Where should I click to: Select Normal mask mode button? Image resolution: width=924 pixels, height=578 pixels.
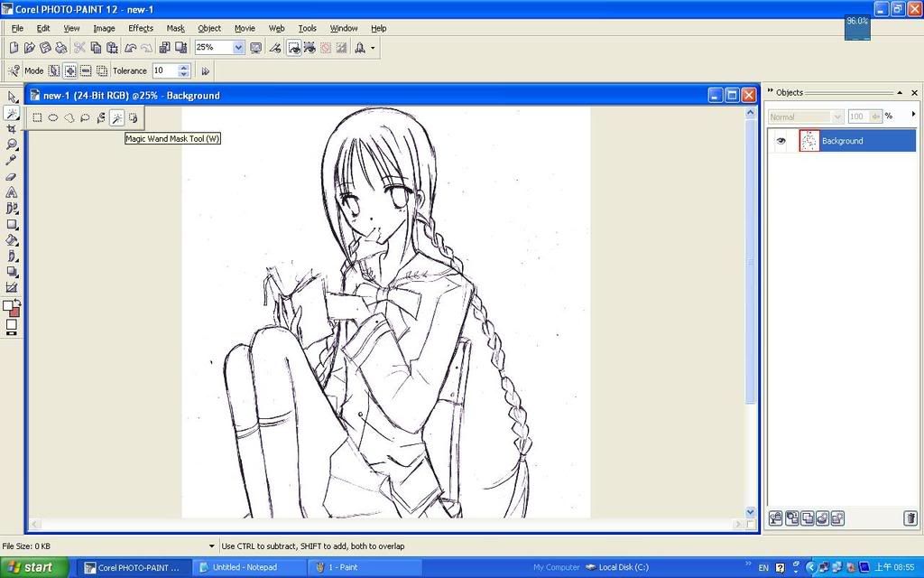point(54,70)
